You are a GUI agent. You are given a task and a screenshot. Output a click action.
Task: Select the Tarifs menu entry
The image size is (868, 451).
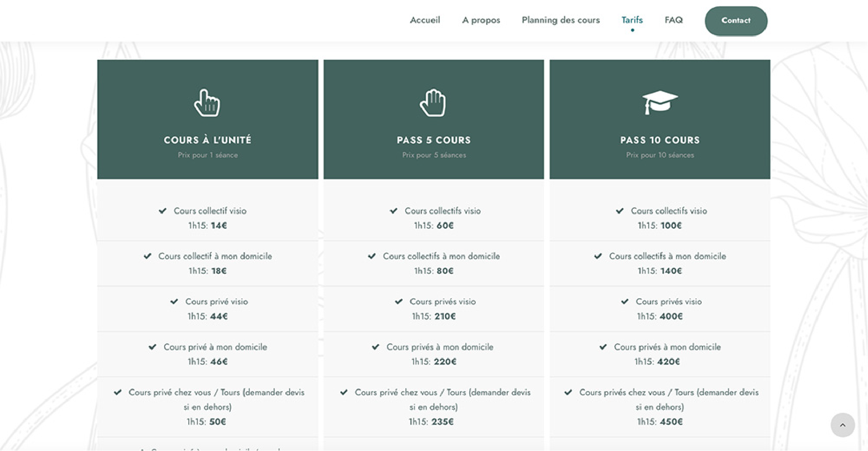point(632,20)
